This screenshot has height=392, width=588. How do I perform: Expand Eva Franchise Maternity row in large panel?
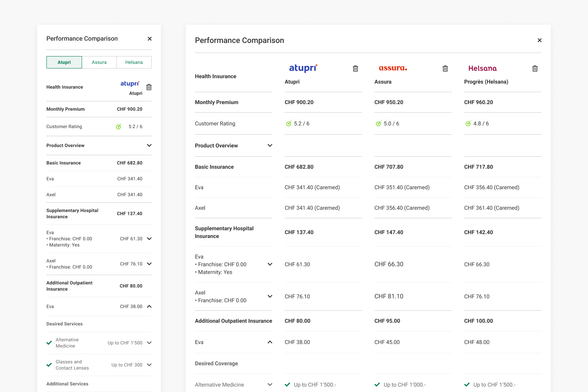coord(270,264)
